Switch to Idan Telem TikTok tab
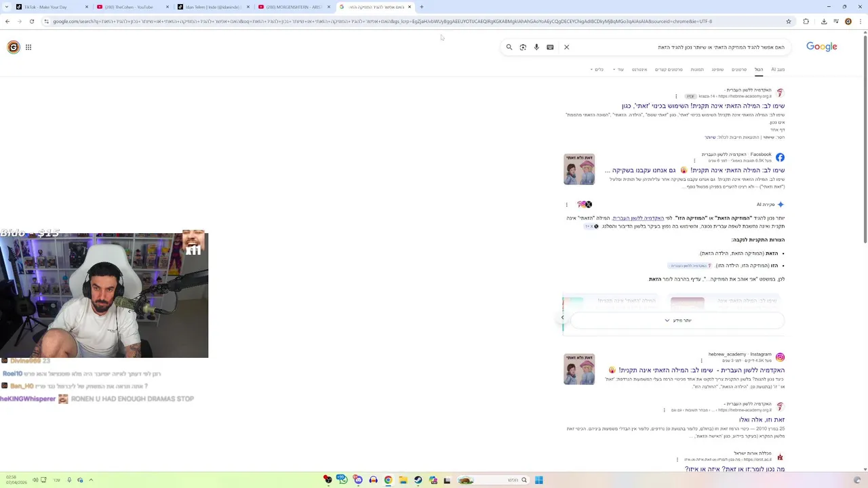This screenshot has width=868, height=488. click(x=212, y=7)
